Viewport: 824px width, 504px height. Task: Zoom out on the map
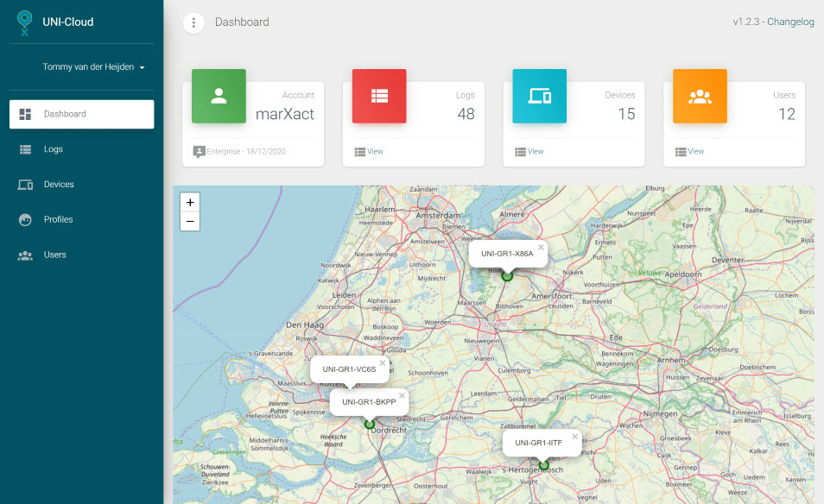point(190,222)
